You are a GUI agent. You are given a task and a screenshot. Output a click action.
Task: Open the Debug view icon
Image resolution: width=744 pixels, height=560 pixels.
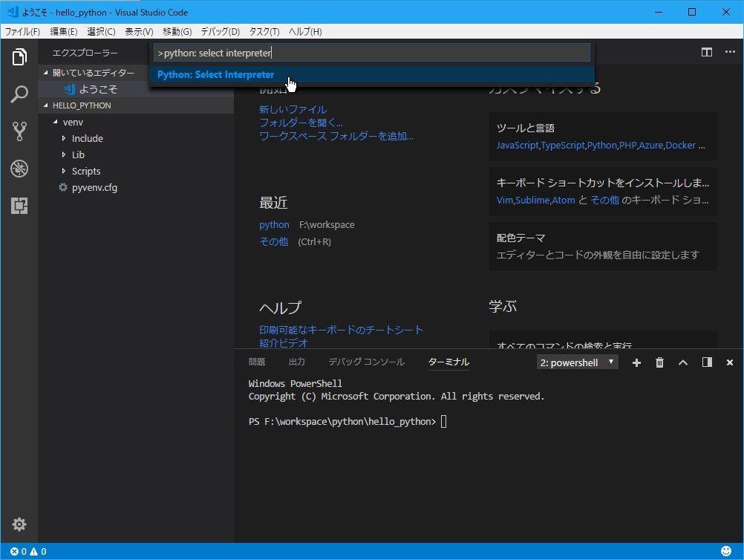pyautogui.click(x=19, y=169)
